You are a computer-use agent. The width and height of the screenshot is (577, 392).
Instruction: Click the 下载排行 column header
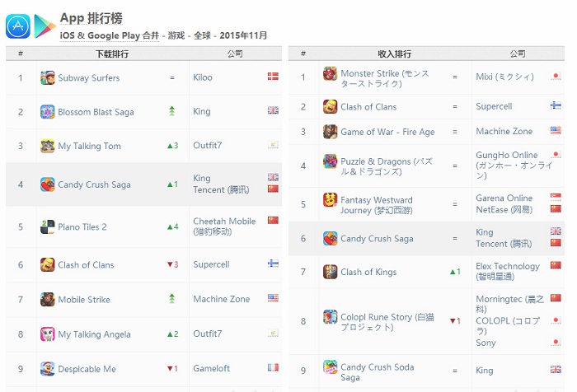[112, 54]
